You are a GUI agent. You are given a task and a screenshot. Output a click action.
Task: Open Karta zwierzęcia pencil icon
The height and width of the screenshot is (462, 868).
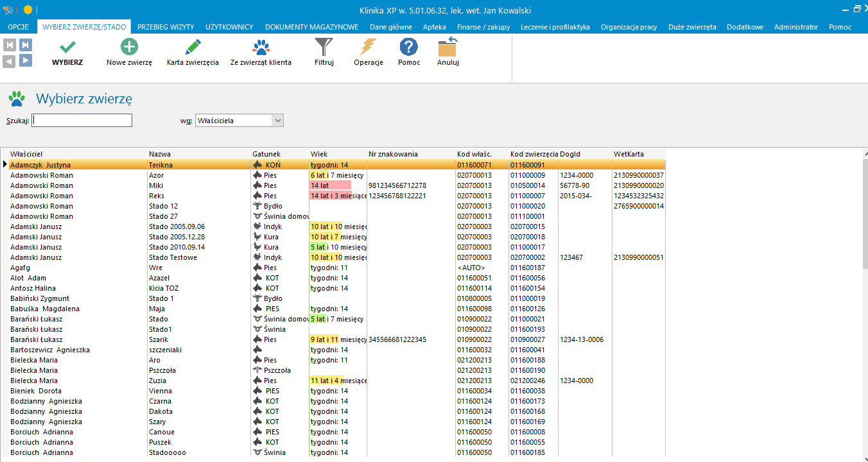point(193,47)
